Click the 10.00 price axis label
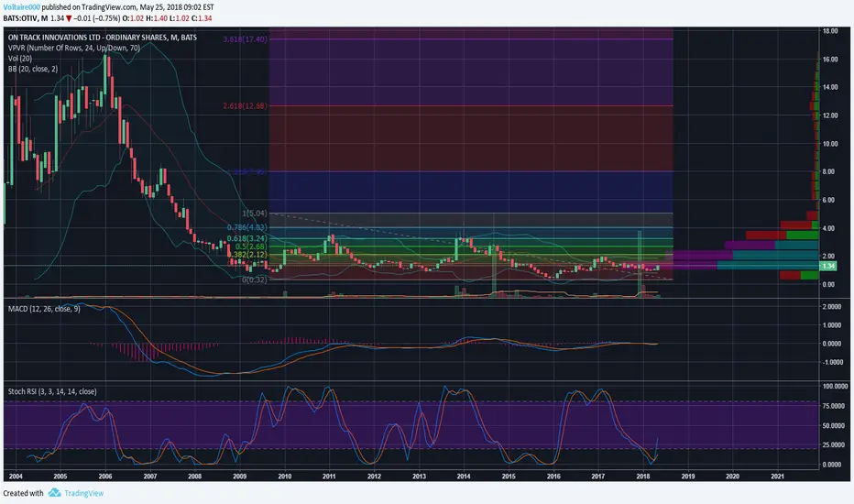The height and width of the screenshot is (504, 854). coord(830,144)
